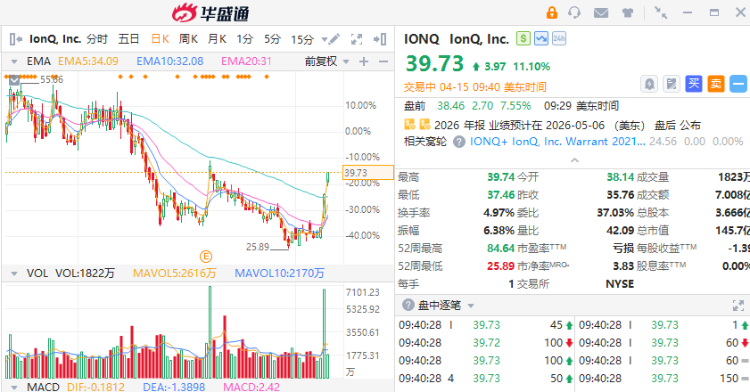Open the notes icon beside the bell
Viewport: 750px width, 392px height.
(672, 85)
